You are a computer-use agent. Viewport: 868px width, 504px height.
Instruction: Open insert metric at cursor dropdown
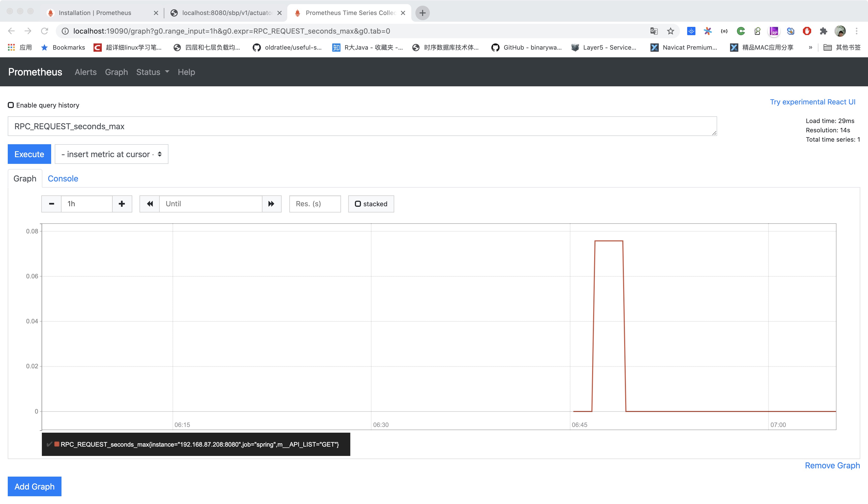click(111, 154)
